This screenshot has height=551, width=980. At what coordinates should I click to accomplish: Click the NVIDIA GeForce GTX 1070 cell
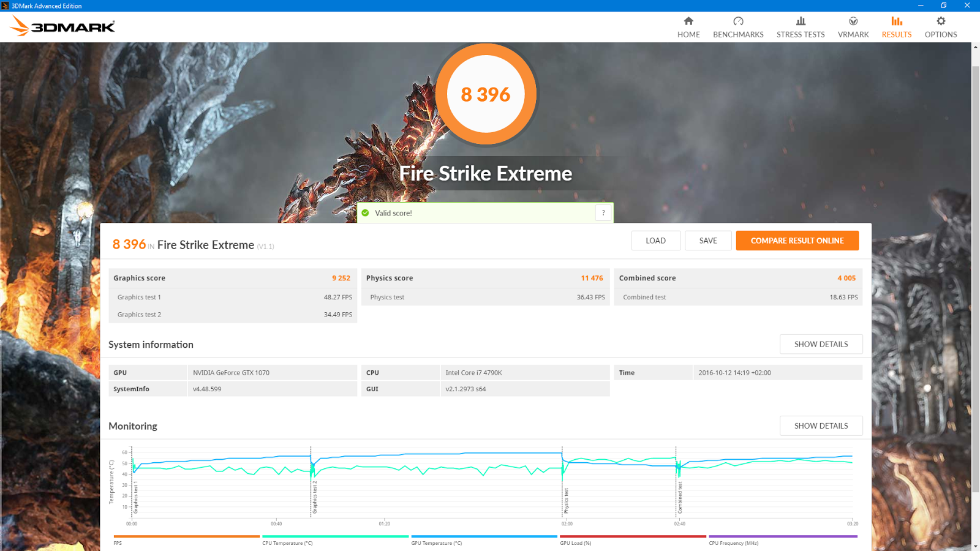[272, 372]
